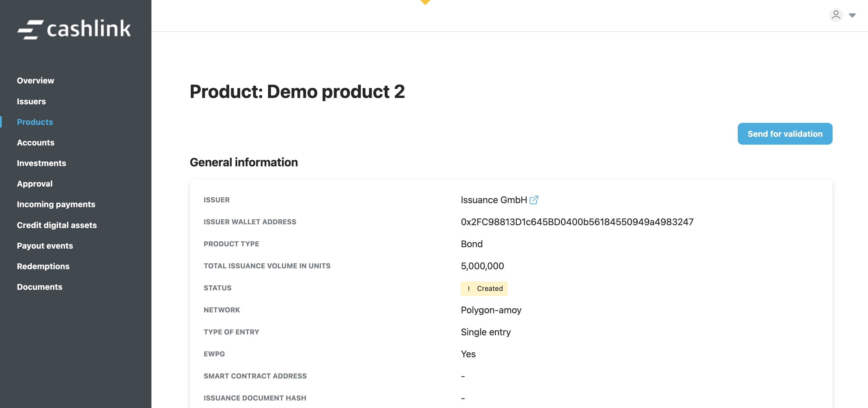
Task: Go to Redemptions
Action: [43, 266]
